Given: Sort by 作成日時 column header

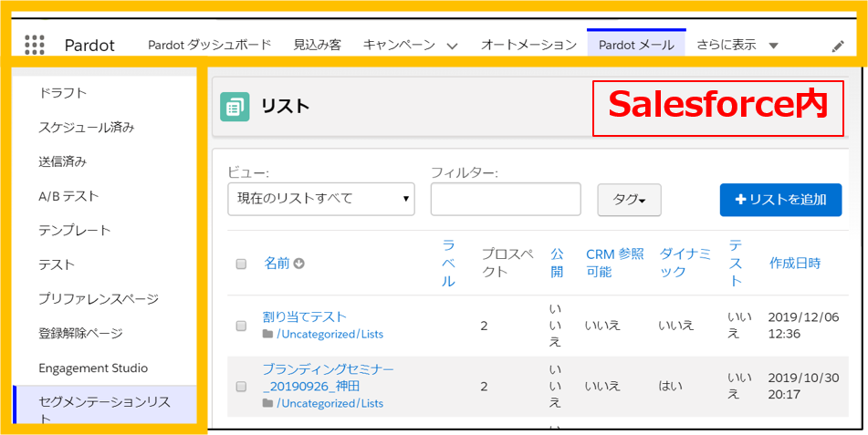Looking at the screenshot, I should [794, 264].
